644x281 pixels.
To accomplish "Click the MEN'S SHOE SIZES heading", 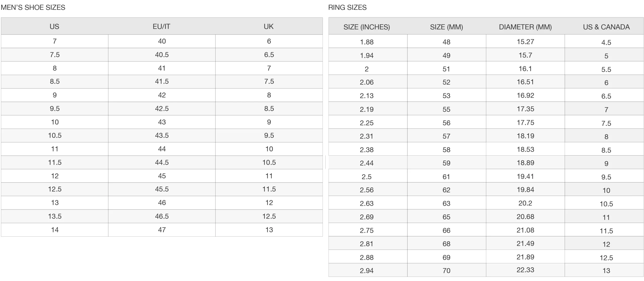I will pos(33,8).
